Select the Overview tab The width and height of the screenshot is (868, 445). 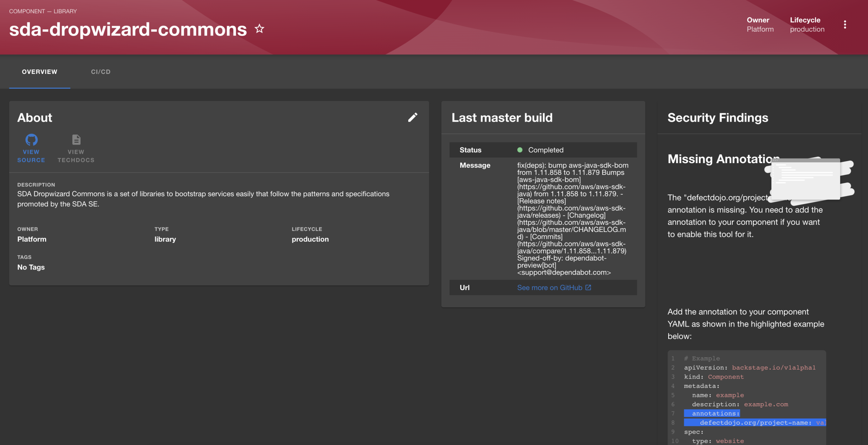[x=39, y=72]
